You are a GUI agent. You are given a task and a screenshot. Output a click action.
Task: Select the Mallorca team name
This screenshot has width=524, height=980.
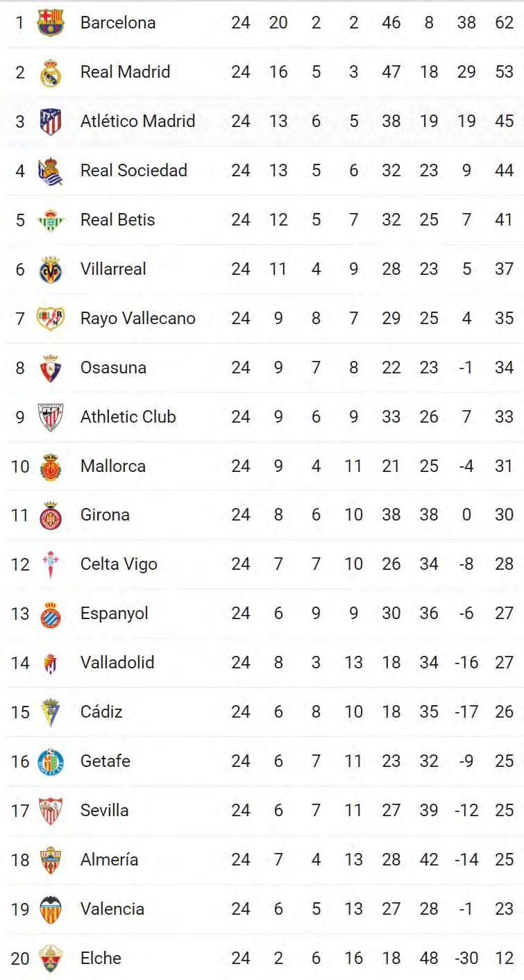112,466
